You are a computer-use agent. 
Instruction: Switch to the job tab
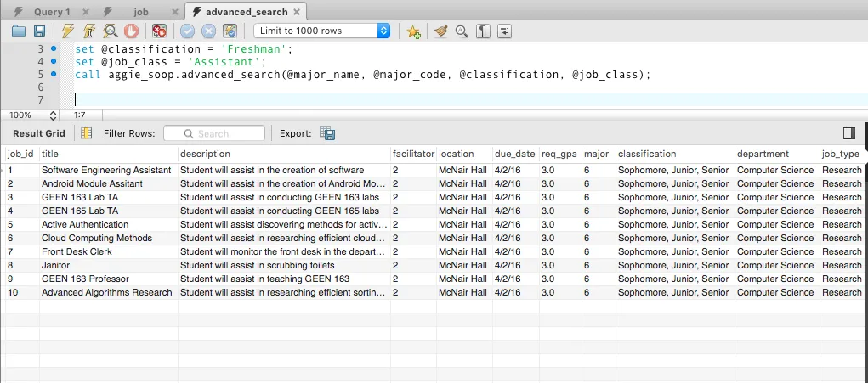coord(141,12)
